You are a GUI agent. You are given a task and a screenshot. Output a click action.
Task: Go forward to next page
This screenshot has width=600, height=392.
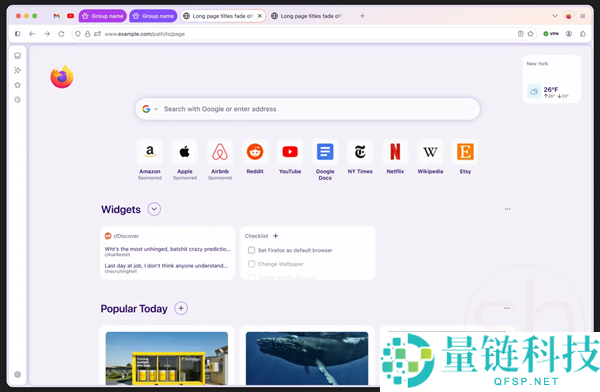[47, 34]
